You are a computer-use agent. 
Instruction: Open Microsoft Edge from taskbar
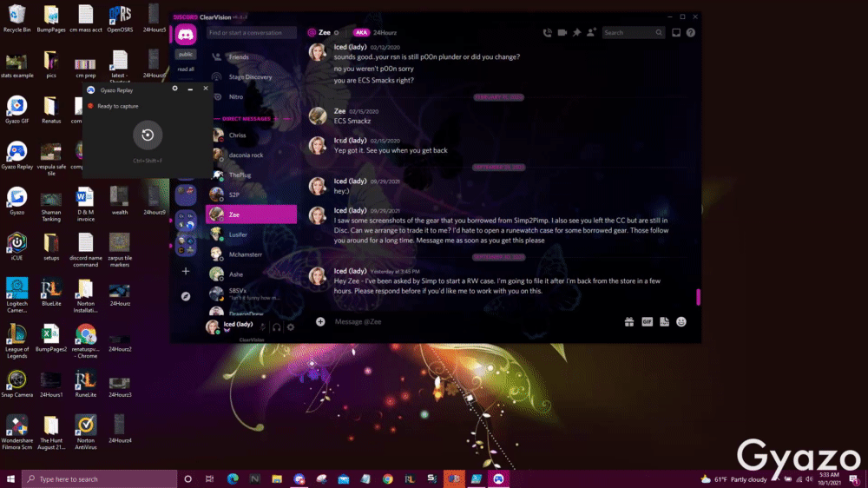(233, 479)
